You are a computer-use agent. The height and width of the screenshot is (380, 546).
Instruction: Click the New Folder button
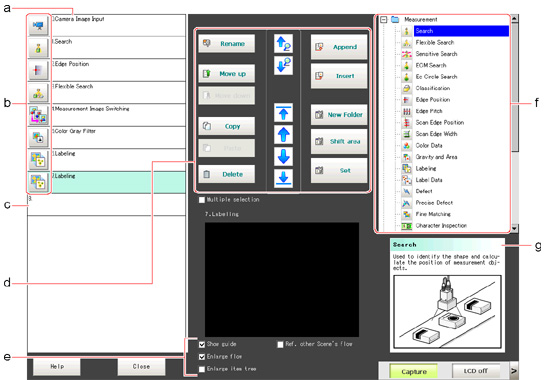[x=339, y=115]
